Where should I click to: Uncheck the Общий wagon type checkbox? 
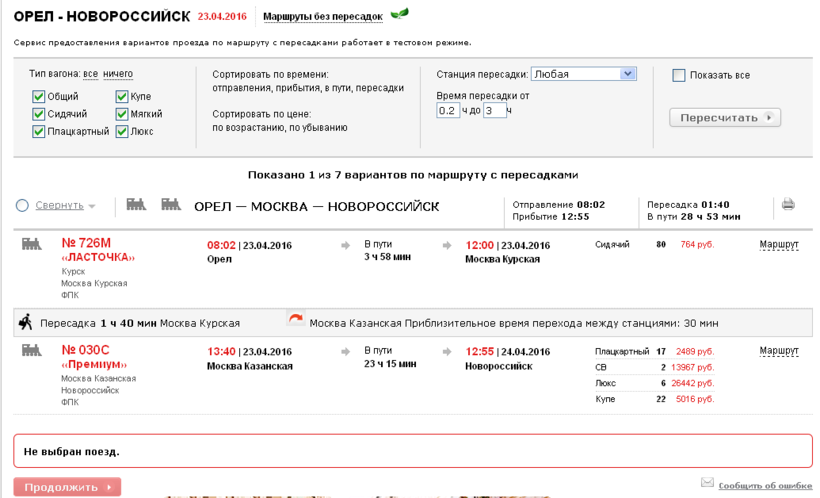[39, 97]
